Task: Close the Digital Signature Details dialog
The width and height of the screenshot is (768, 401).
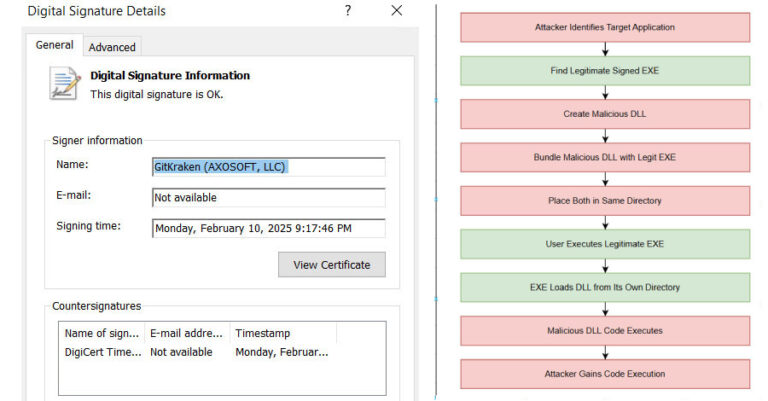Action: pos(397,11)
